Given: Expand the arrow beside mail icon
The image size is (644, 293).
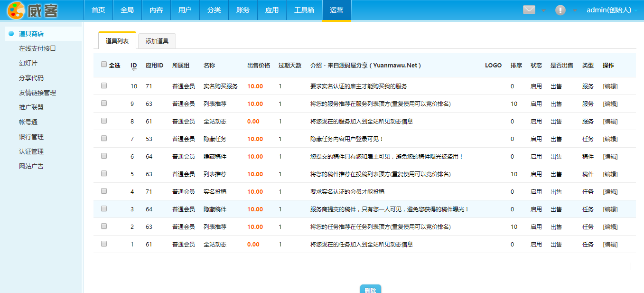Looking at the screenshot, I should pos(543,10).
